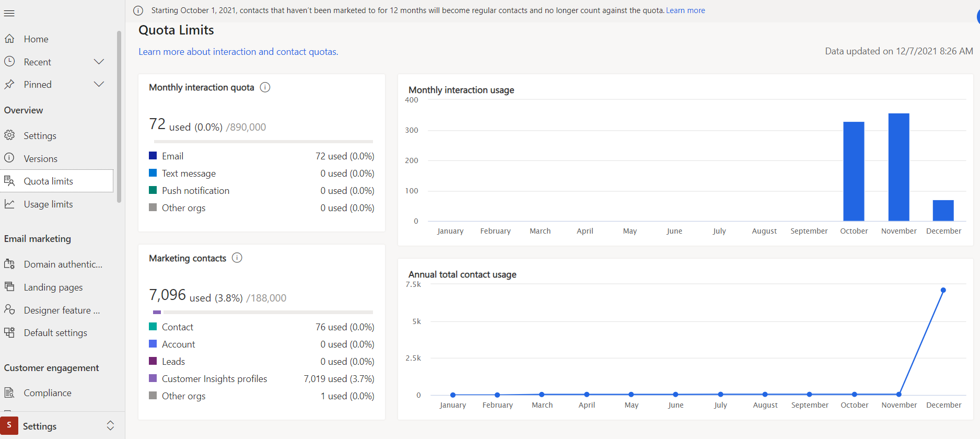
Task: Click info icon beside Marketing contacts
Action: coord(237,258)
